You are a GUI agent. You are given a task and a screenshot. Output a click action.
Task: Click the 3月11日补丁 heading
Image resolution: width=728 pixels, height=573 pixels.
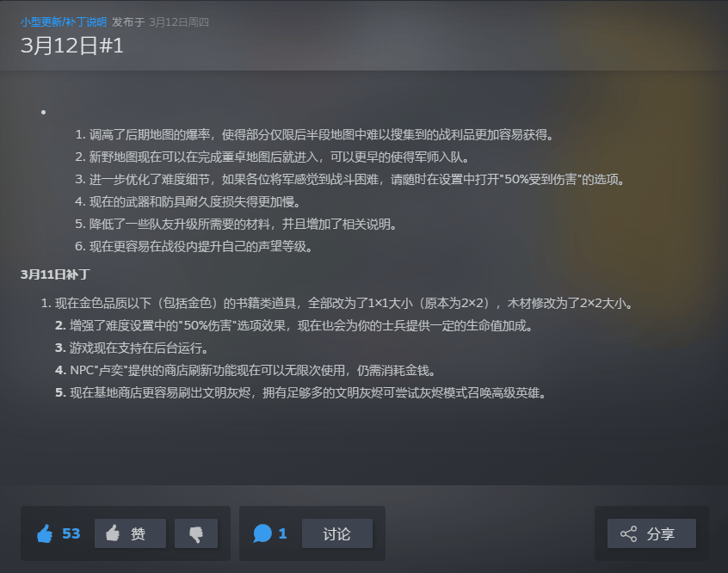click(55, 274)
